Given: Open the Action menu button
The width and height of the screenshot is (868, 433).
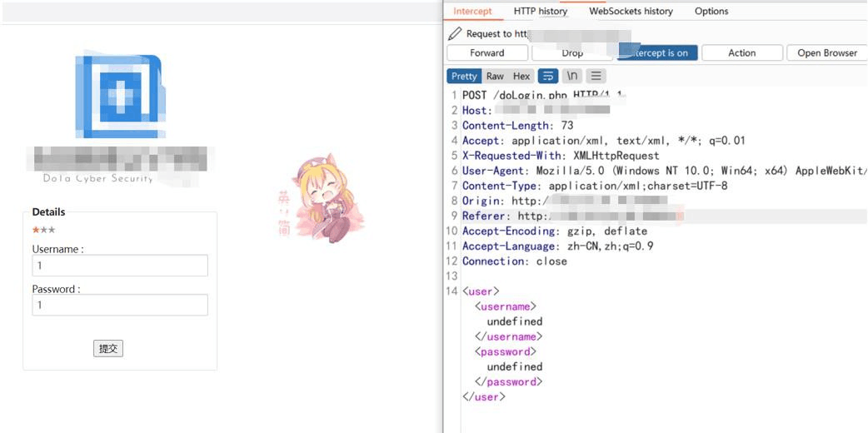Looking at the screenshot, I should click(741, 53).
